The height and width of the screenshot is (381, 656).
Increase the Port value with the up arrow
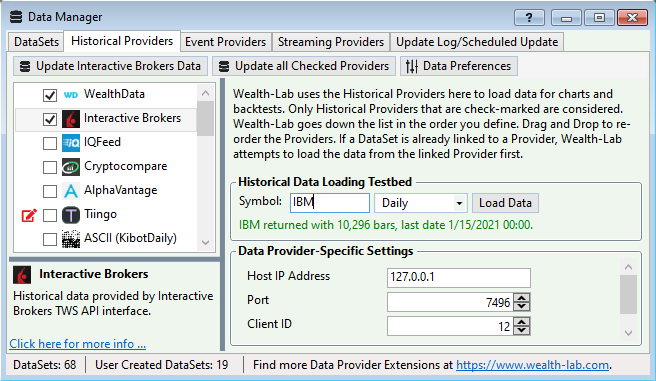[x=522, y=298]
